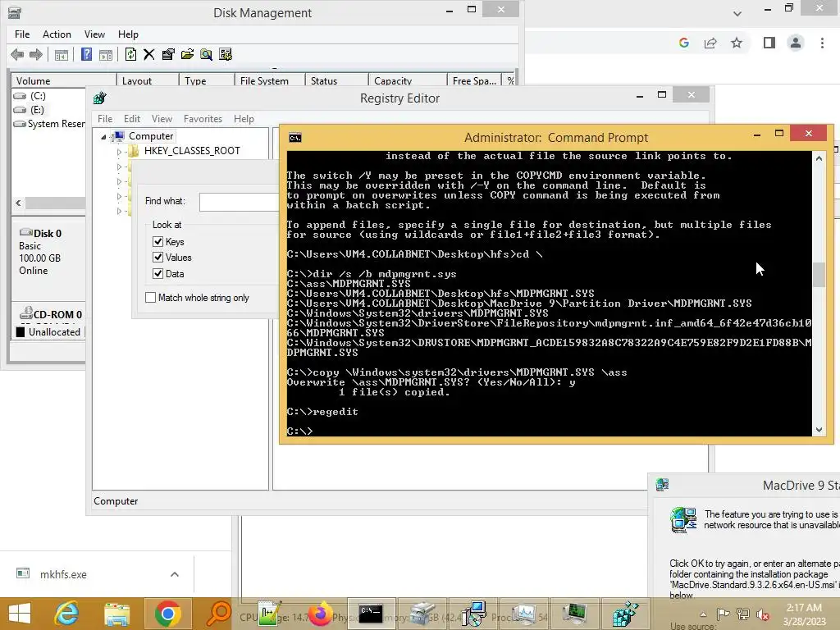Screen dimensions: 840x630
Task: Switch to Command Prompt in taskbar
Action: (x=371, y=614)
